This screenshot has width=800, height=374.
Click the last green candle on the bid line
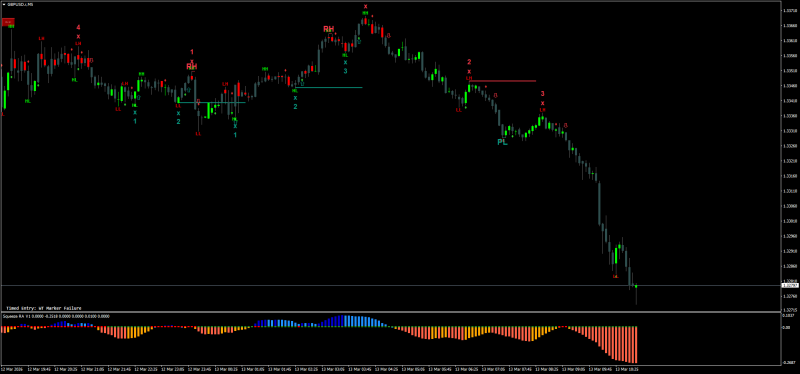[636, 286]
